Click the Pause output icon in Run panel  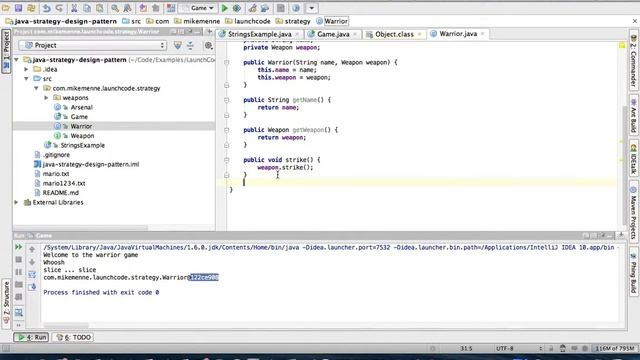pos(18,272)
